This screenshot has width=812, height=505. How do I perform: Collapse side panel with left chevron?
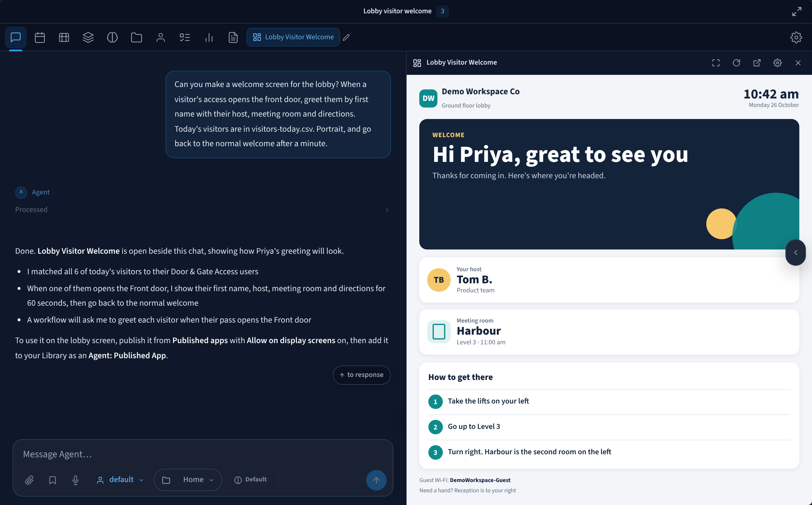[x=795, y=252]
